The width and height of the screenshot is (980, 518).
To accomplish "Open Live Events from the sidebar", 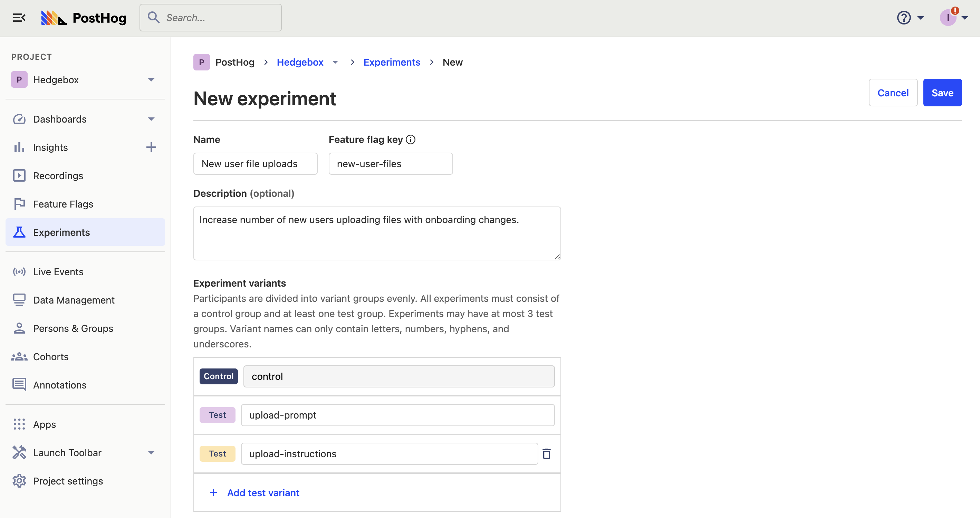I will 58,271.
